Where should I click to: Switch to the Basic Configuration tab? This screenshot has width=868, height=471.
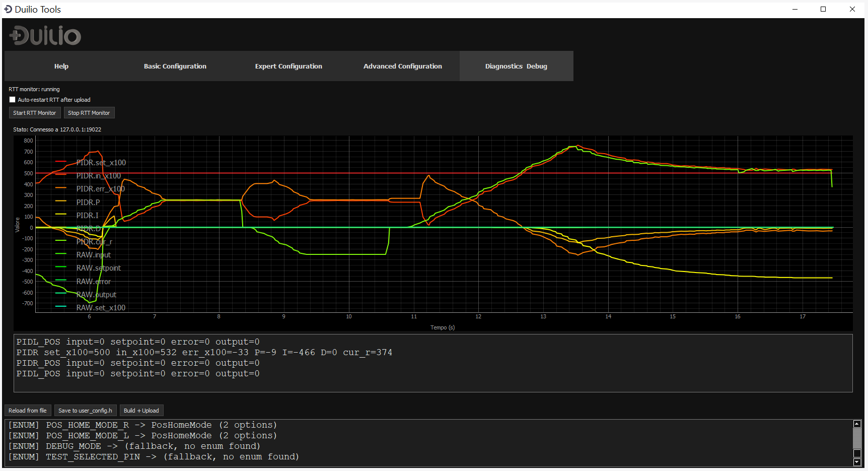tap(175, 66)
